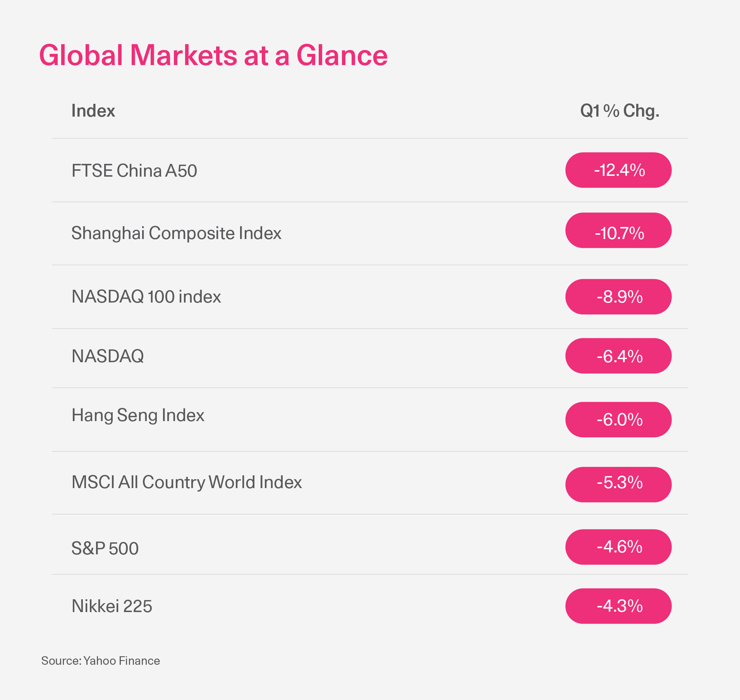Select the S&P 500 row label
Viewport: 740px width, 700px height.
click(105, 548)
